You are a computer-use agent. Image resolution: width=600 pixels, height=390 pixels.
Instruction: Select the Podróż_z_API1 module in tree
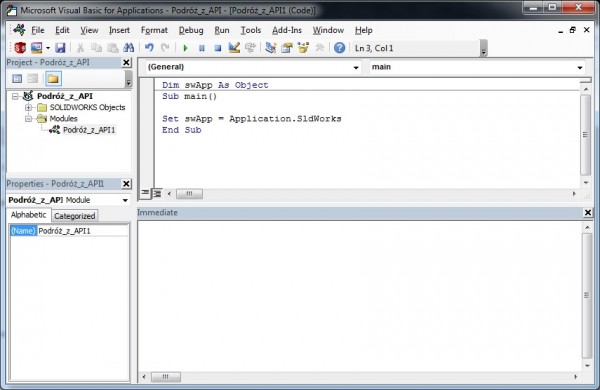pyautogui.click(x=89, y=130)
